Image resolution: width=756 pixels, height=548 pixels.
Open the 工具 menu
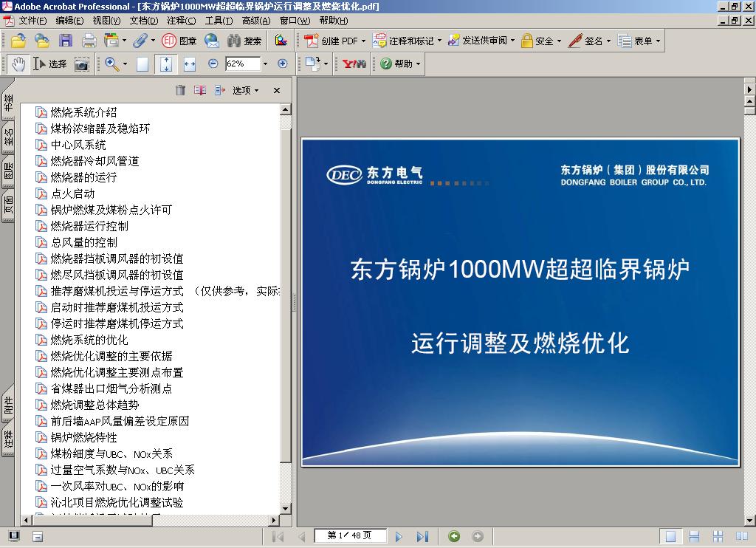[219, 21]
